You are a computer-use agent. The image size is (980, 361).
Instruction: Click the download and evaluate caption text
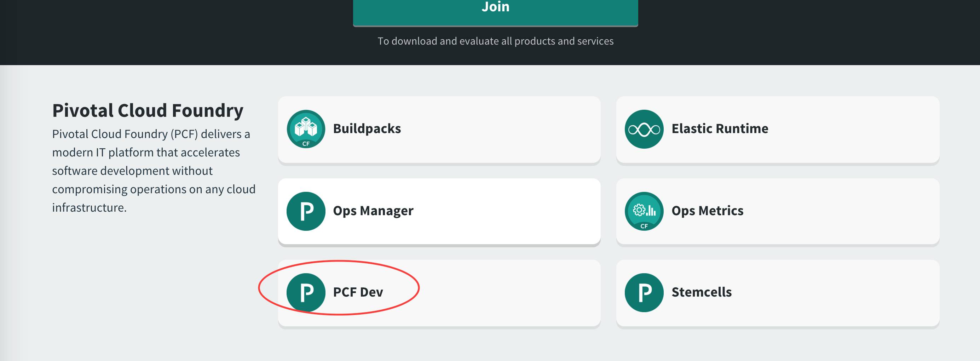(495, 41)
